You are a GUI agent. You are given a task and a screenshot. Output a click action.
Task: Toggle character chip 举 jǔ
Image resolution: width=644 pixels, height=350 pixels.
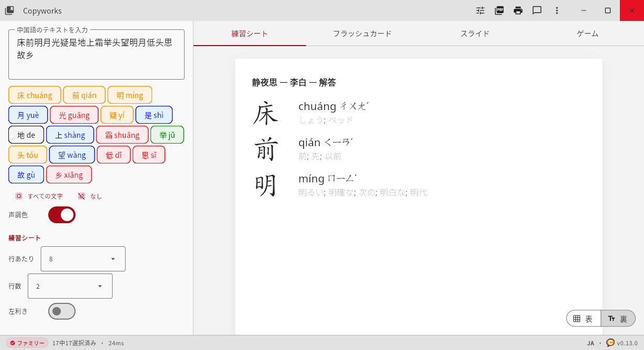pos(167,135)
